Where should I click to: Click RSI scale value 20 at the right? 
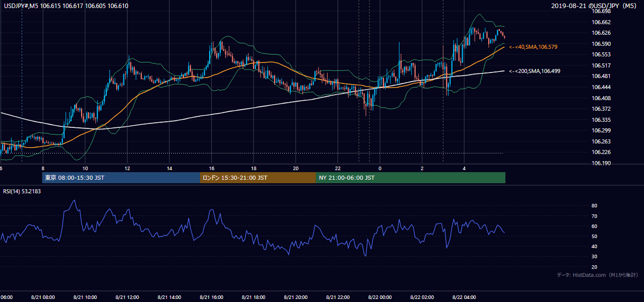click(x=595, y=267)
